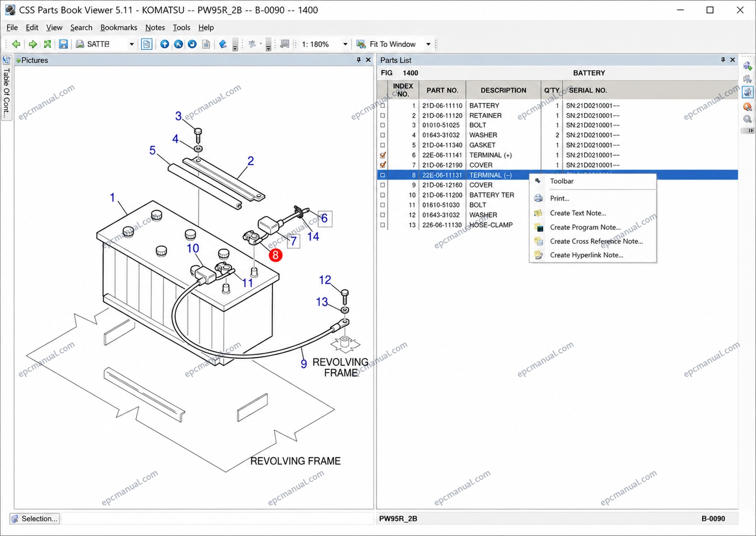Click the printer icon beside SATTE
The height and width of the screenshot is (536, 756).
pyautogui.click(x=80, y=44)
